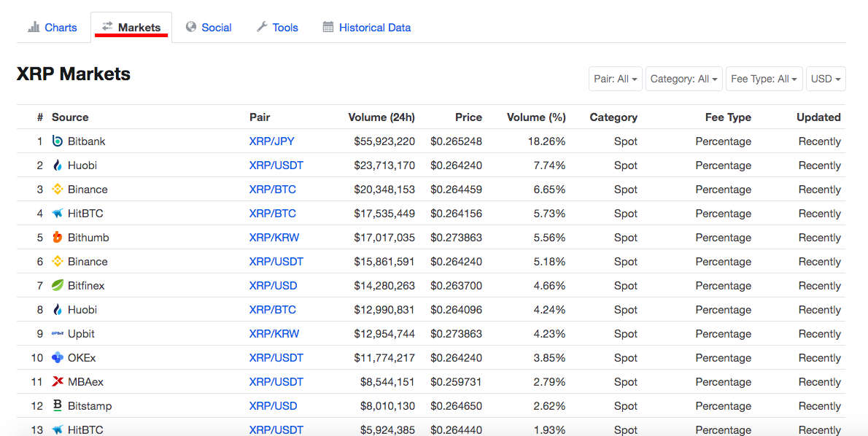Click the OKEx logo icon
The image size is (868, 436).
point(57,357)
